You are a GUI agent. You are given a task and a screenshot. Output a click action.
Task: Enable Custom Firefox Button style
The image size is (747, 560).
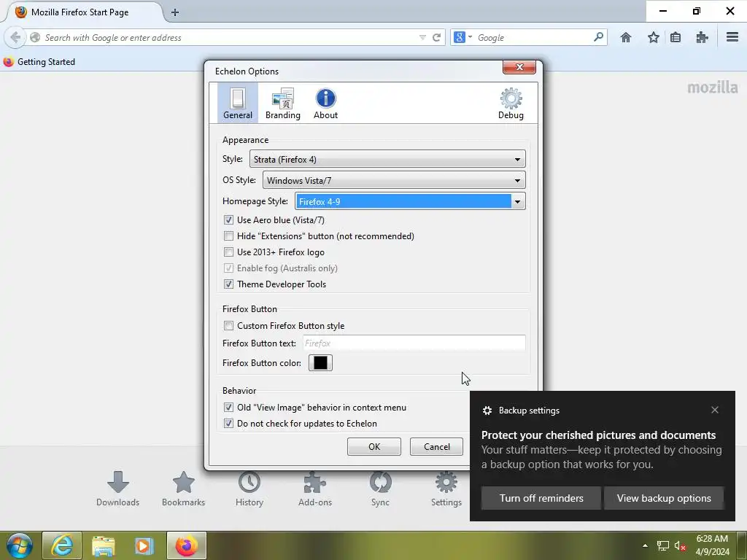tap(228, 326)
